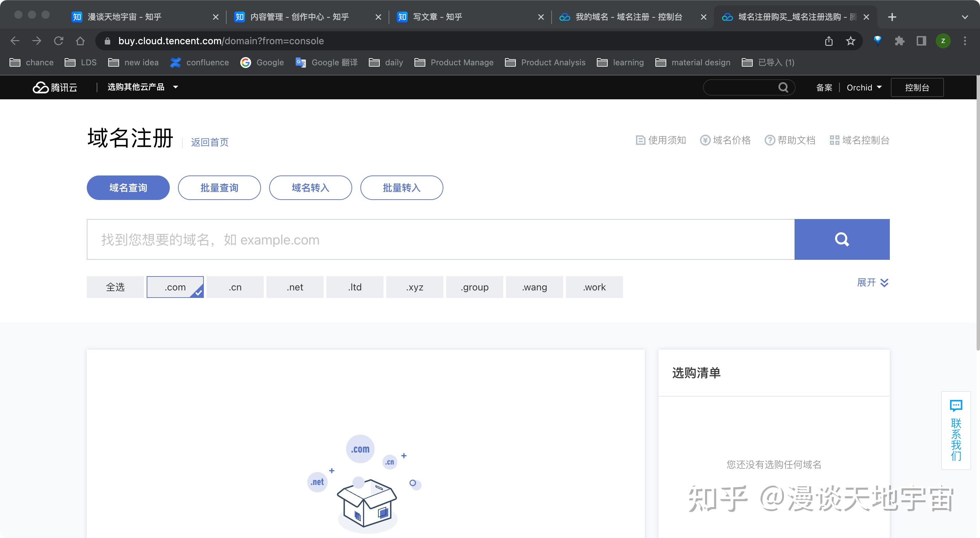The image size is (980, 538).
Task: Click the Tencent Cloud logo
Action: [x=55, y=87]
